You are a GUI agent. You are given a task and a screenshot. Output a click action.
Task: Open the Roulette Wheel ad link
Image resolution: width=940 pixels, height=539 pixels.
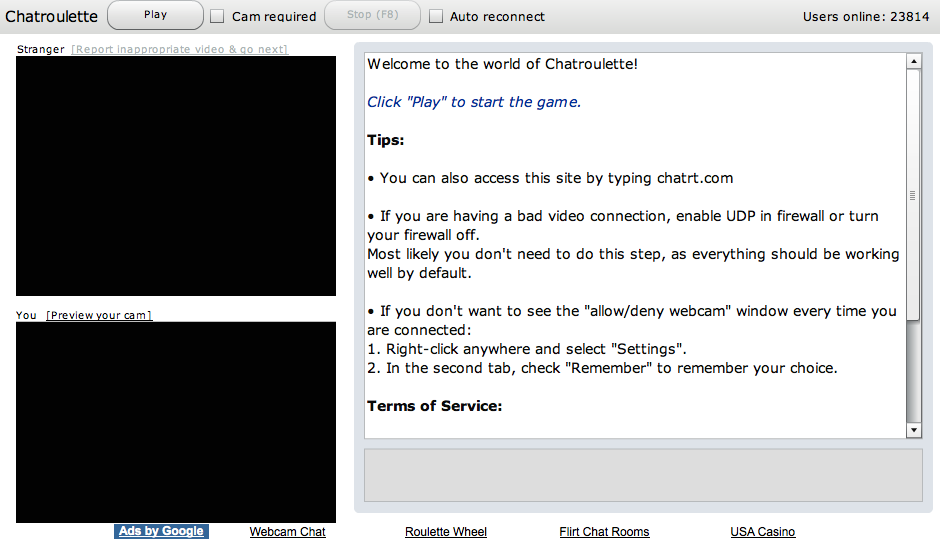point(446,532)
